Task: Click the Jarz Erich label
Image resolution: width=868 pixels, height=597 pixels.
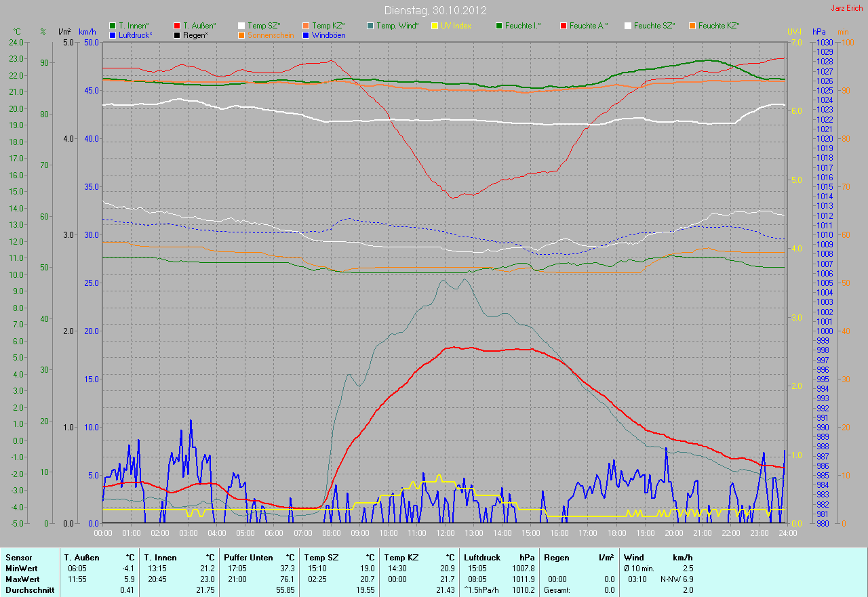Action: (x=847, y=8)
